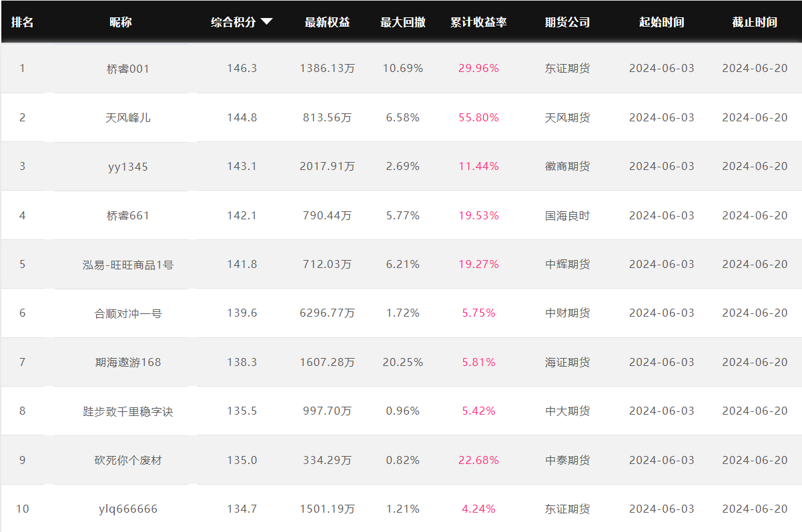This screenshot has height=532, width=802.
Task: Click return rate 4.24%
Action: (x=478, y=509)
